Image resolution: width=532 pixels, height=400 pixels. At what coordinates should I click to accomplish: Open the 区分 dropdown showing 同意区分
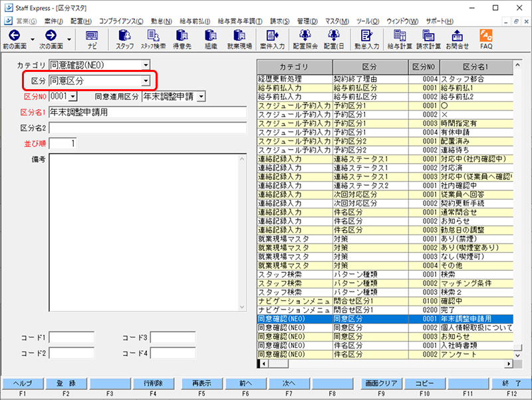146,81
